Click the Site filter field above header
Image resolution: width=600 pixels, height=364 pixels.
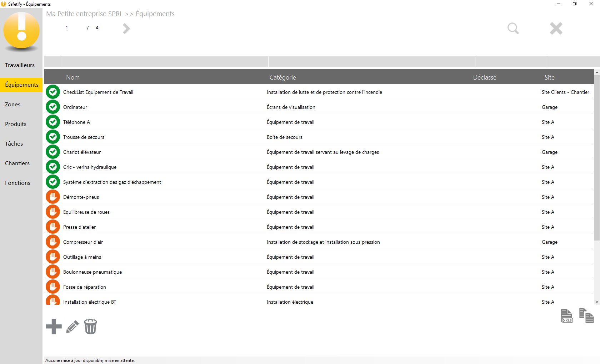pyautogui.click(x=573, y=62)
